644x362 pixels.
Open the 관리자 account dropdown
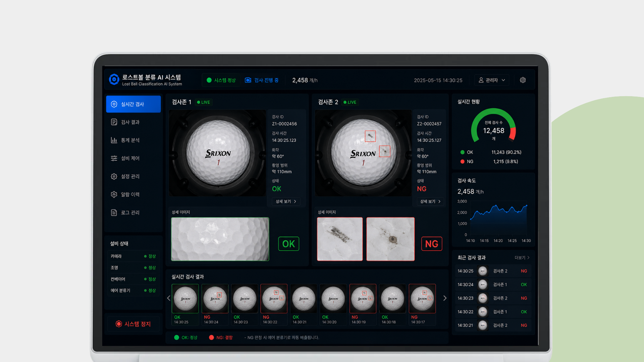(x=492, y=80)
